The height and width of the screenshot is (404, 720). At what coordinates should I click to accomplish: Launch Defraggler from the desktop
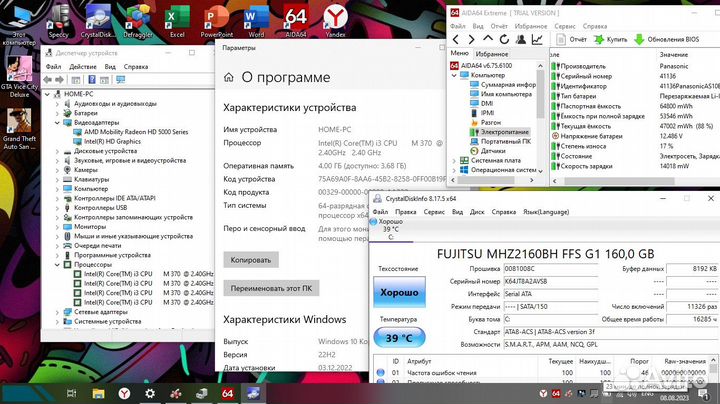point(140,15)
